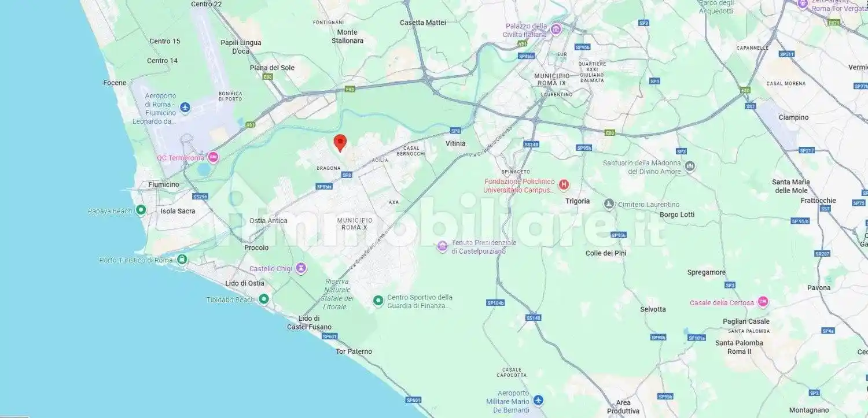
Task: Click the Municipio Roma X district label
Action: pos(355,224)
